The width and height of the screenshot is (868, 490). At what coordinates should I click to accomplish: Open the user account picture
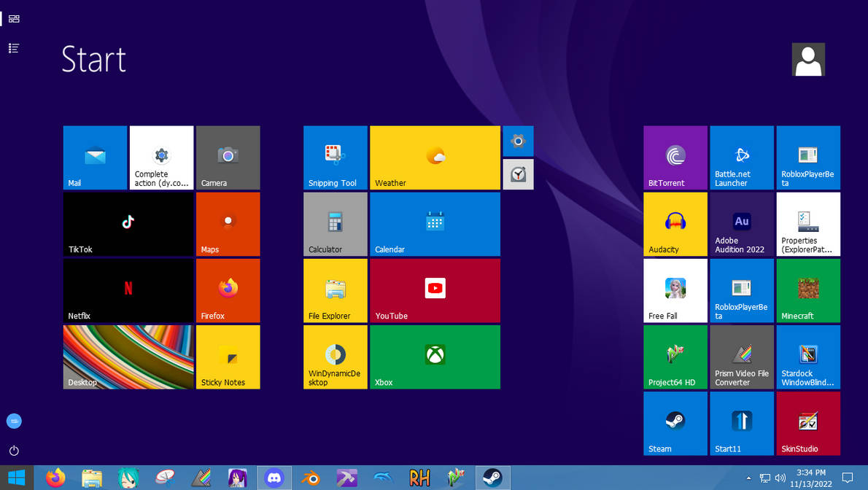pyautogui.click(x=808, y=59)
